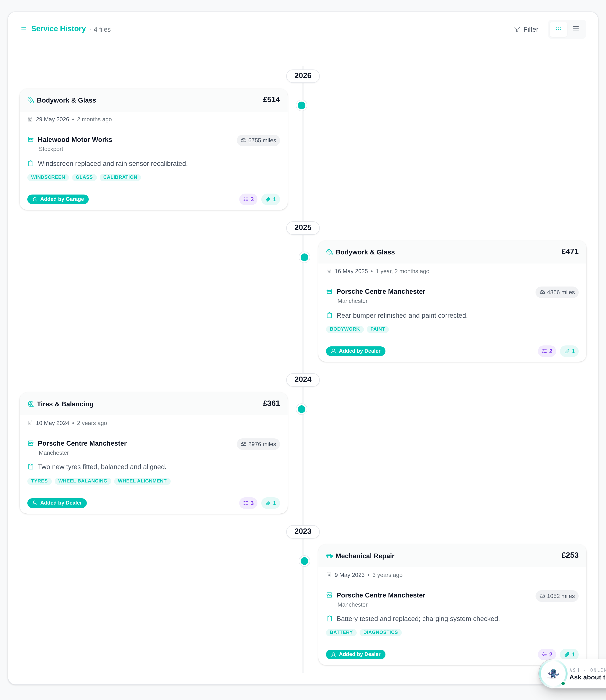Click the Service History list icon
This screenshot has width=606, height=700.
(x=23, y=29)
